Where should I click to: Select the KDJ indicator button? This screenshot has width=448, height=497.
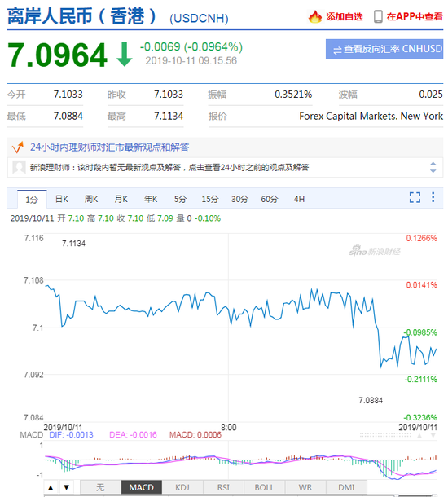point(182,487)
